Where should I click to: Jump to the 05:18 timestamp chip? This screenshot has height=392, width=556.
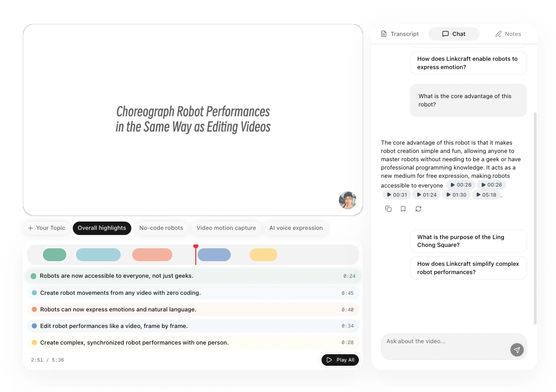486,195
